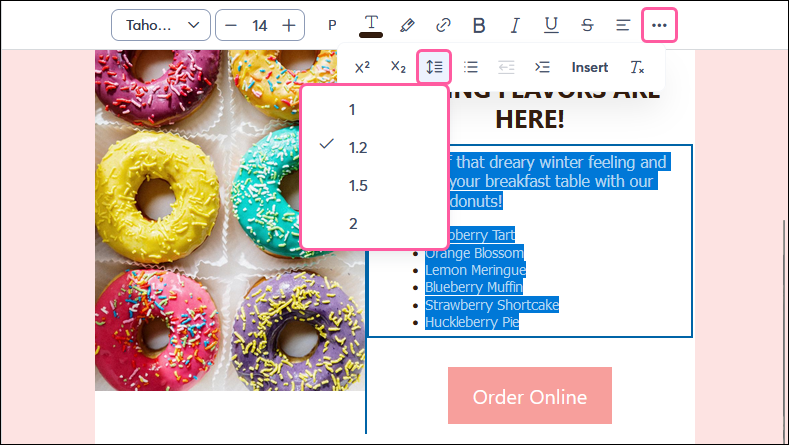
Task: Clear text formatting with Tx icon
Action: (637, 67)
